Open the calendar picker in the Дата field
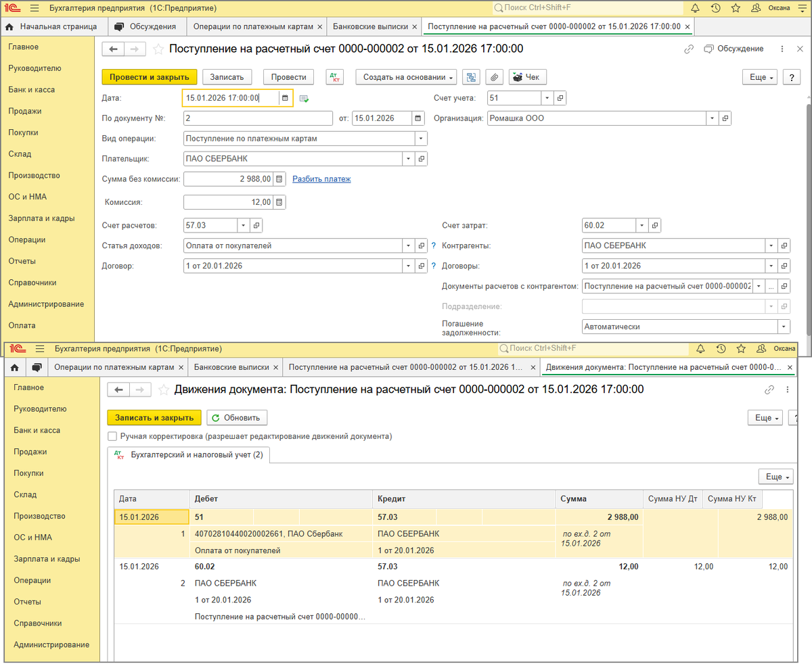This screenshot has width=812, height=664. pyautogui.click(x=286, y=98)
